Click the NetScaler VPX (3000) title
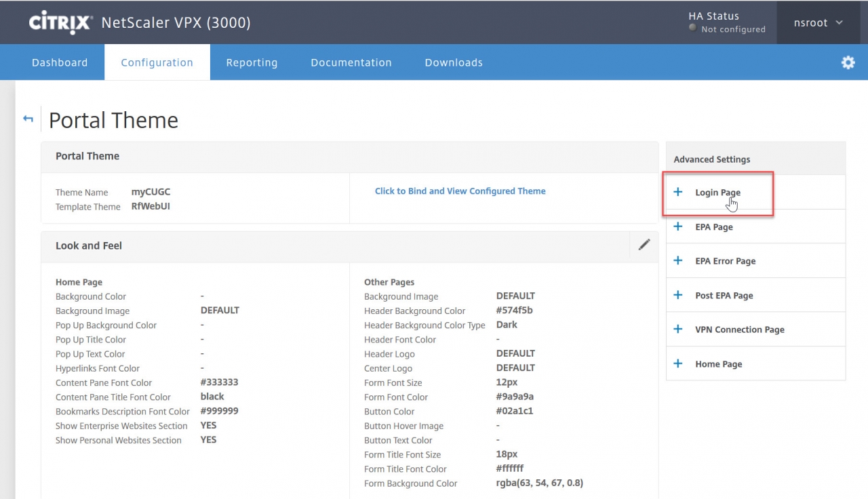 [x=176, y=22]
